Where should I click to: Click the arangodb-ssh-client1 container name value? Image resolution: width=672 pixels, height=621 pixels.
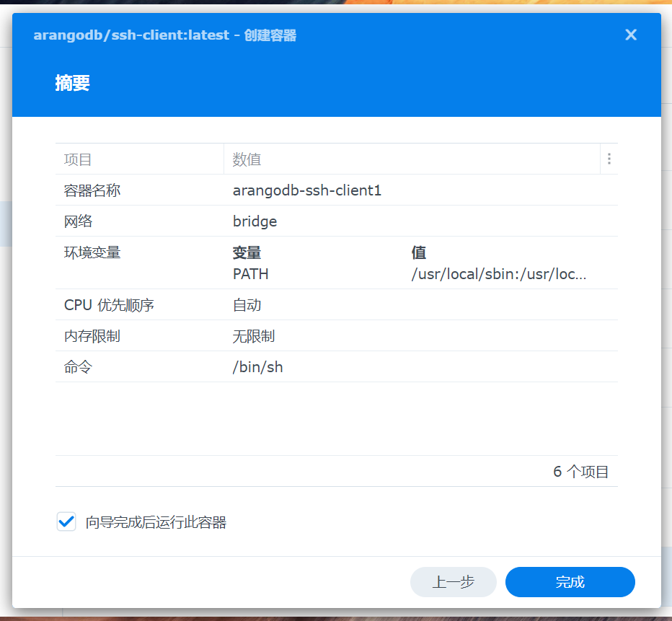306,190
